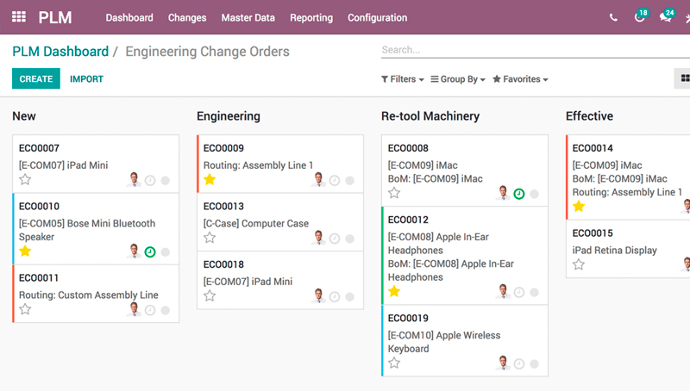
Task: Open ECO0012 activity clock icon
Action: coord(519,292)
